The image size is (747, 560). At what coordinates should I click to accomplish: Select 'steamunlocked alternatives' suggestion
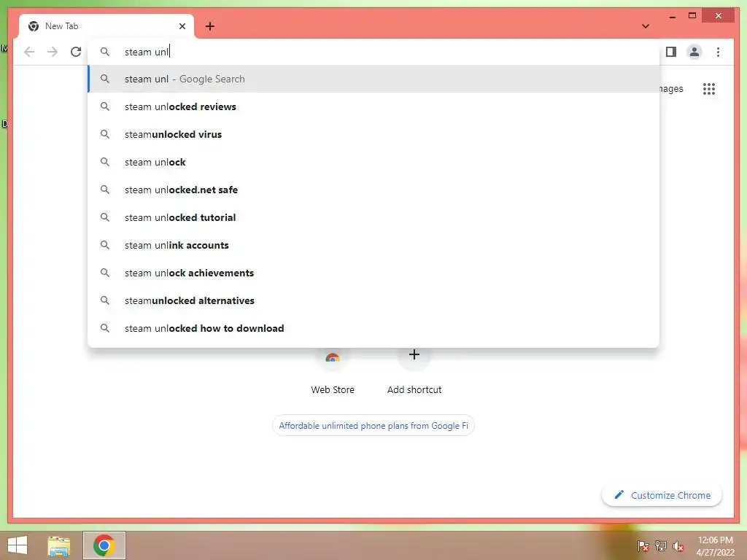coord(373,300)
